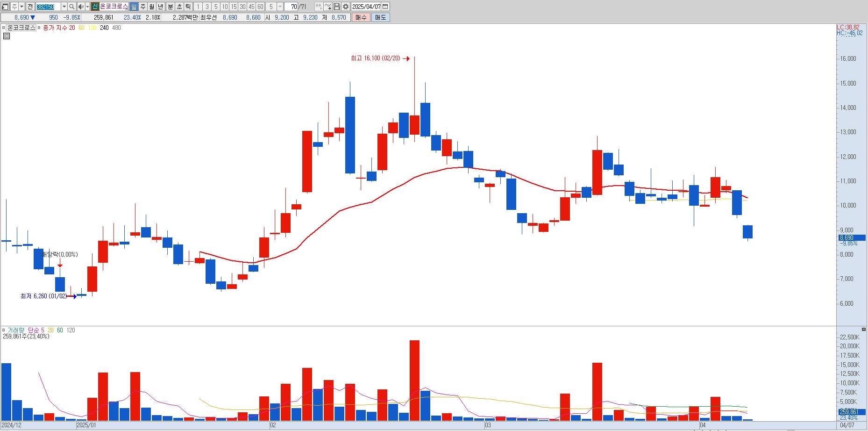
Task: Click the 매수 buy button
Action: [361, 17]
